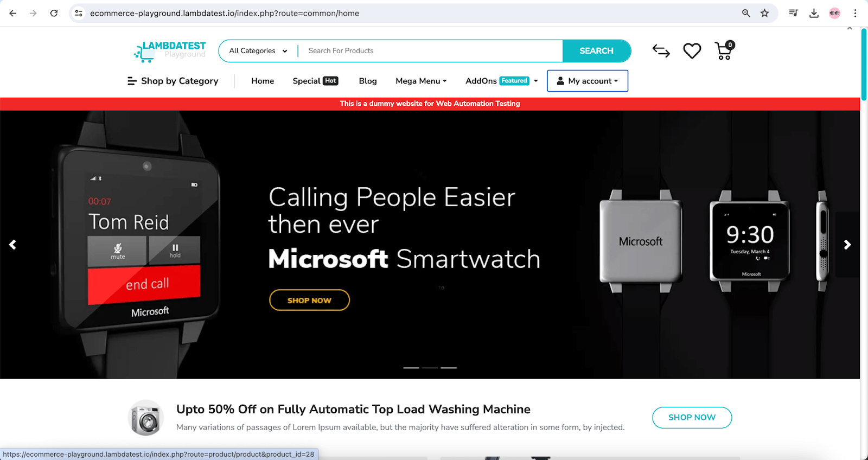Image resolution: width=868 pixels, height=460 pixels.
Task: Open the Chrome downloads icon
Action: click(814, 13)
